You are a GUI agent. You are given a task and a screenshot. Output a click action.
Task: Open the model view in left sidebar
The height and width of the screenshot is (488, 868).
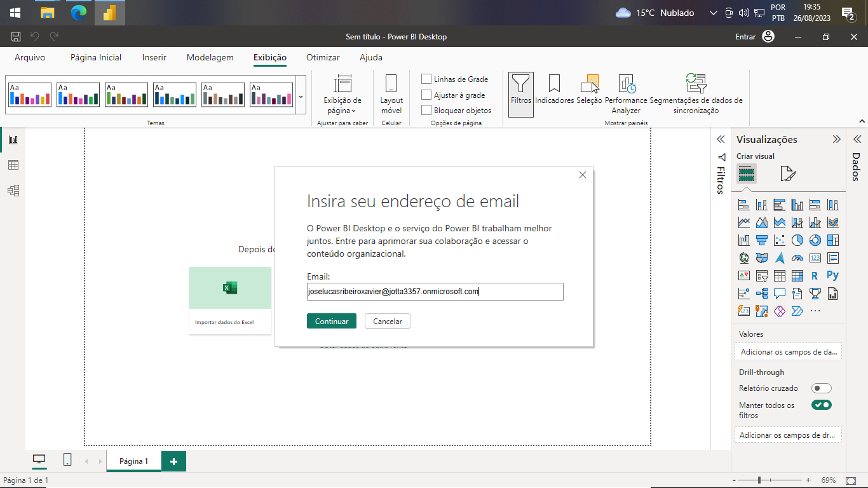click(x=13, y=190)
